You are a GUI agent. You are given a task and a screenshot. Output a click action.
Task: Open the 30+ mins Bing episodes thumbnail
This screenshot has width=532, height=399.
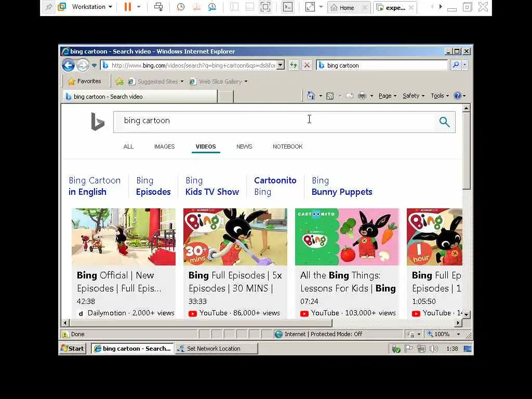(235, 237)
